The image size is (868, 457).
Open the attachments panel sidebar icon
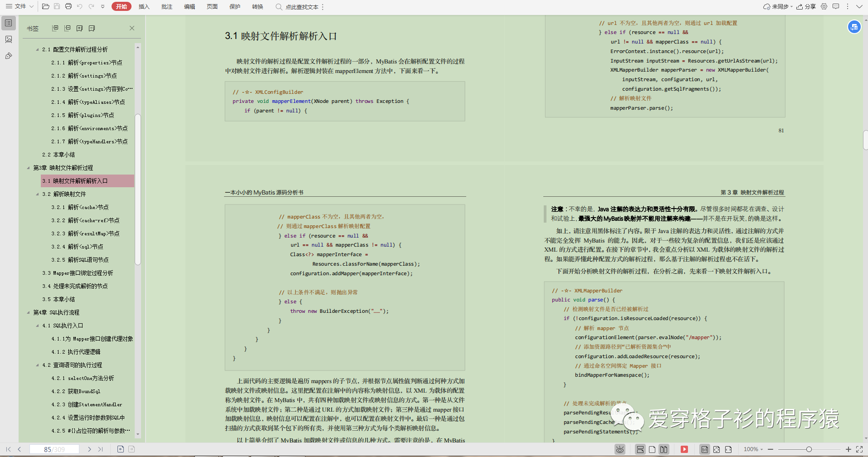pos(9,56)
